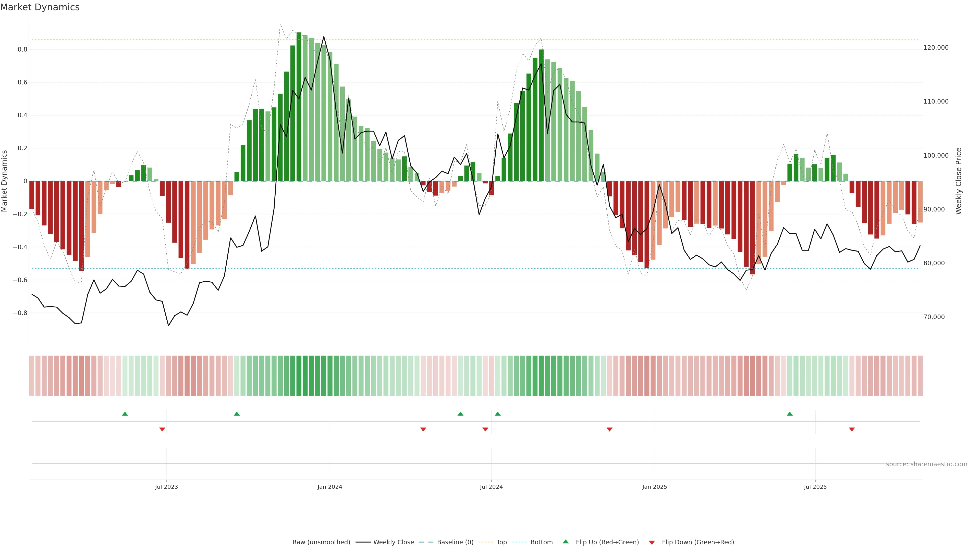Click the Flip Down triangle just before Jul 2023
The height and width of the screenshot is (551, 980).
[162, 429]
